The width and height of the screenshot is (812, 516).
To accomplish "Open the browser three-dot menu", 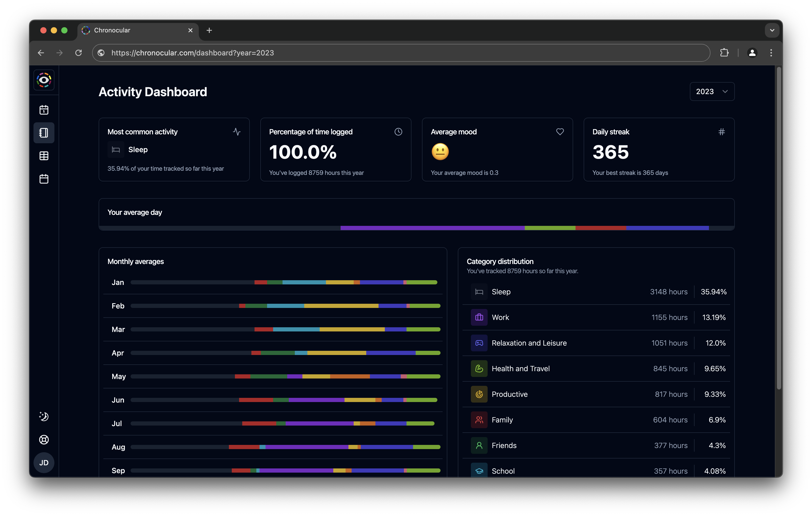I will pyautogui.click(x=771, y=53).
